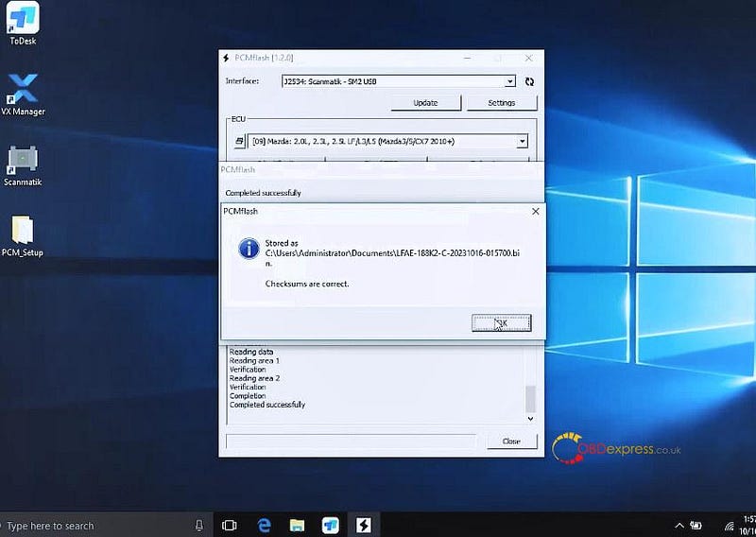Screen dimensions: 756x537
Task: Click the microphone icon in search box
Action: (x=199, y=526)
